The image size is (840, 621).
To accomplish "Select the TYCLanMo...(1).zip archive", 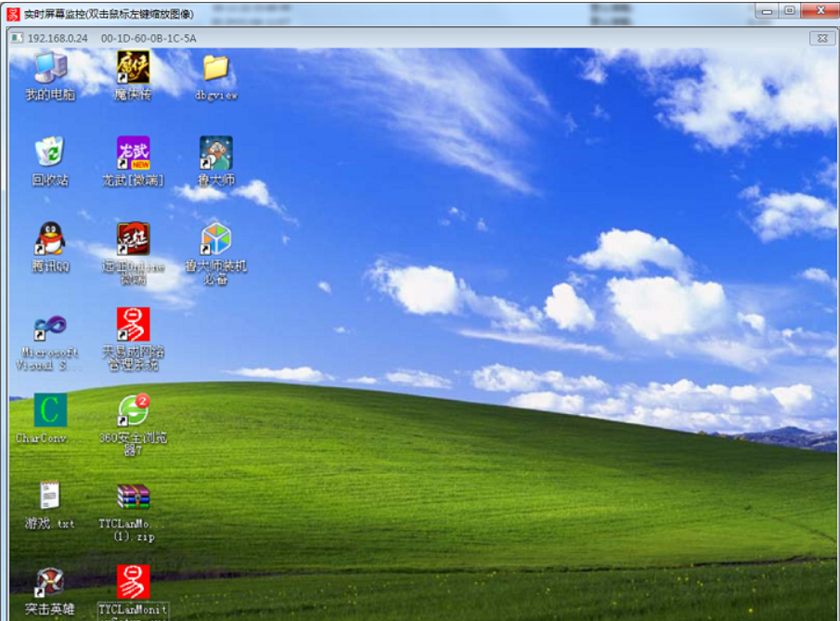I will [x=134, y=512].
